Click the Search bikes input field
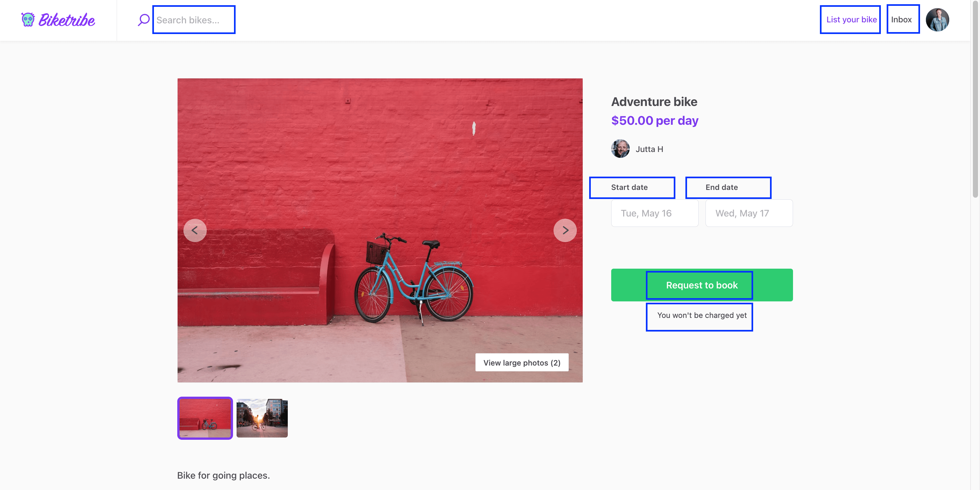Screen dimensions: 980x490 (x=194, y=20)
